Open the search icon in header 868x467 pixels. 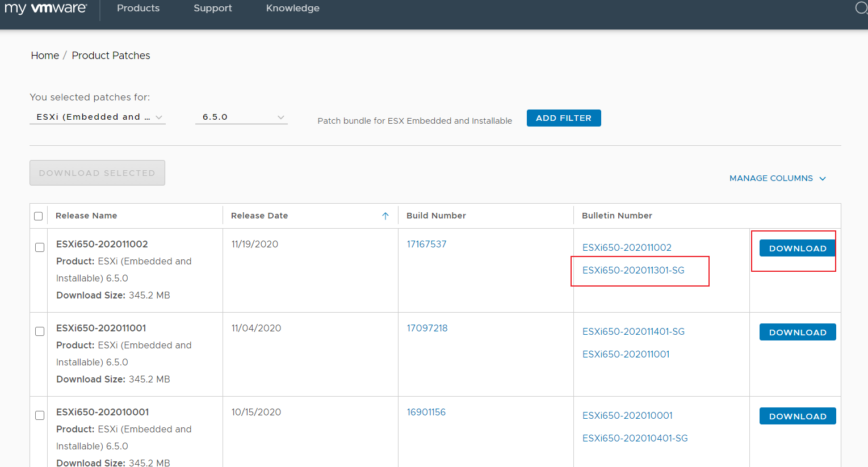(x=861, y=8)
